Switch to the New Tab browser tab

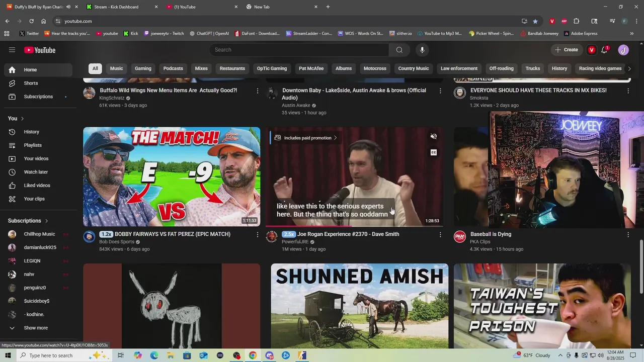click(x=281, y=7)
